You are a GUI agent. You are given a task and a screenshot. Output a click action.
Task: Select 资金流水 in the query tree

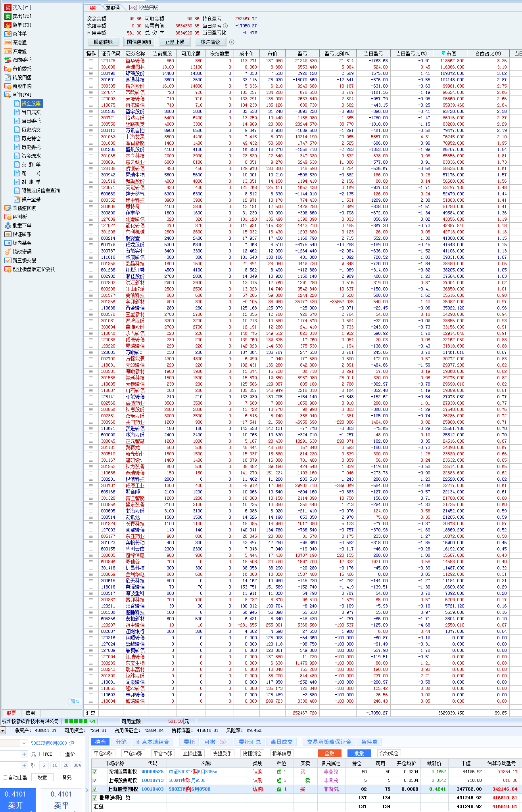tap(31, 156)
